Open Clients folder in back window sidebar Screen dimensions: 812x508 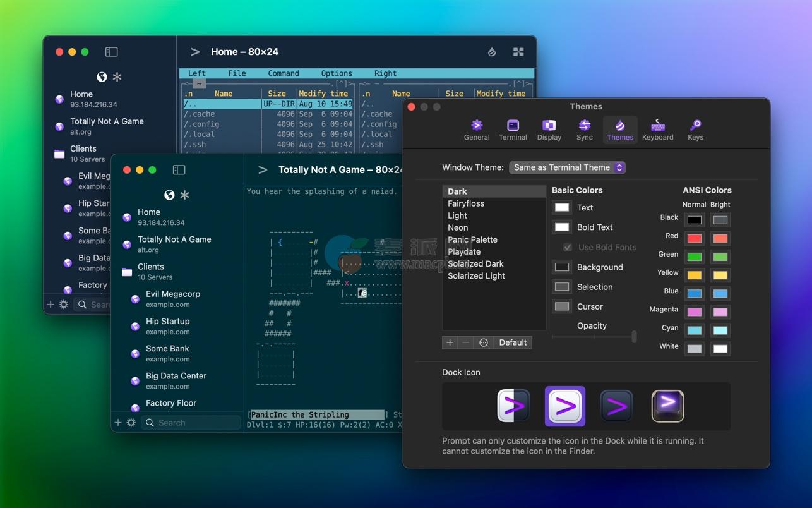110,154
